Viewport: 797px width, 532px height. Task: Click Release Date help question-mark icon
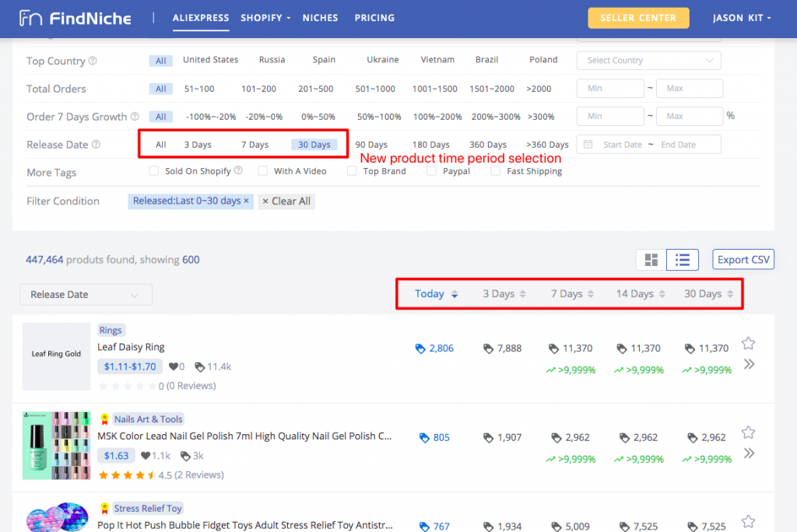click(x=96, y=145)
